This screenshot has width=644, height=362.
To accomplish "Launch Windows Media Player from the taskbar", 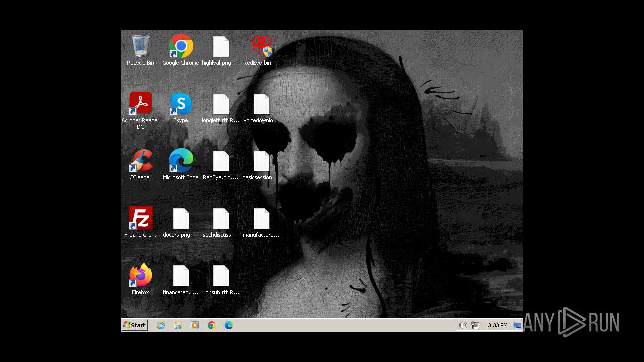I will (195, 325).
